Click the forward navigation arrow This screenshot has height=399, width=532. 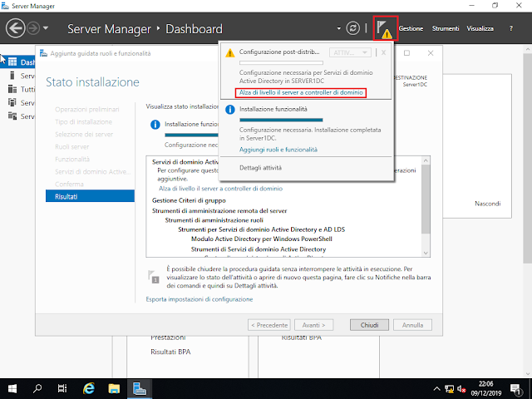33,28
